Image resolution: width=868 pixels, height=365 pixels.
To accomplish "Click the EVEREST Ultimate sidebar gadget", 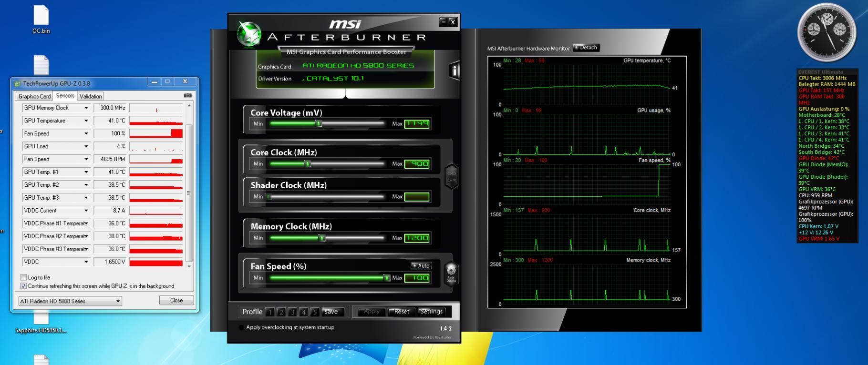I will pos(827,156).
